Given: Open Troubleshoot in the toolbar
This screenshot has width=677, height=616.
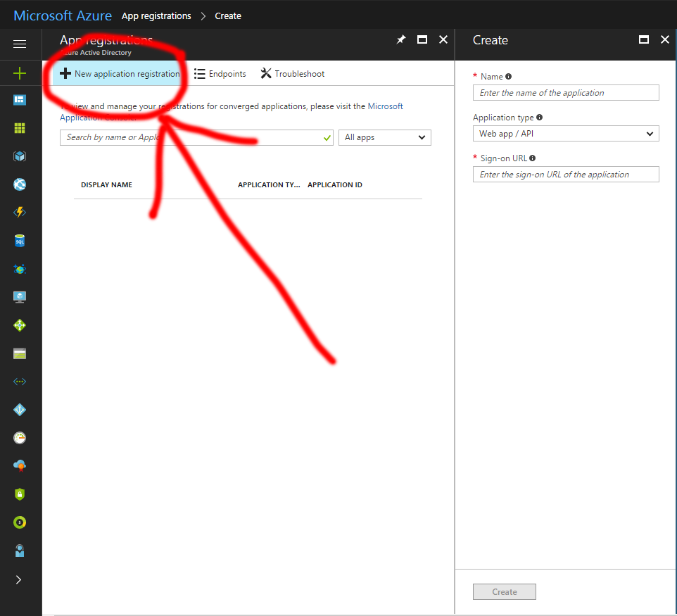Looking at the screenshot, I should click(x=293, y=74).
